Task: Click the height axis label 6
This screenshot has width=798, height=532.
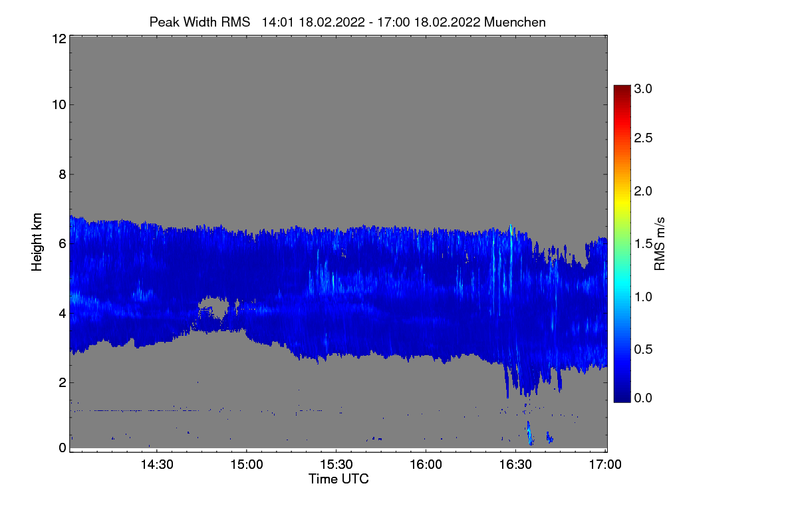Action: click(x=61, y=243)
